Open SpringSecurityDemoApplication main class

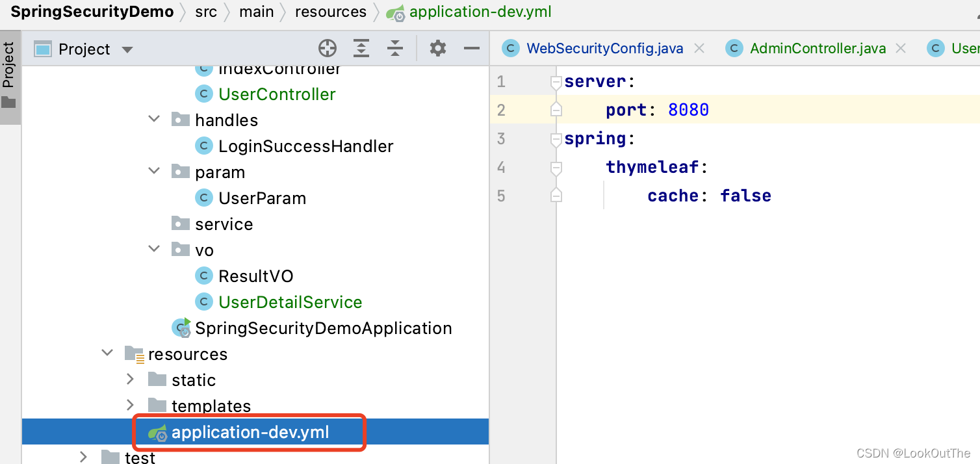click(323, 328)
